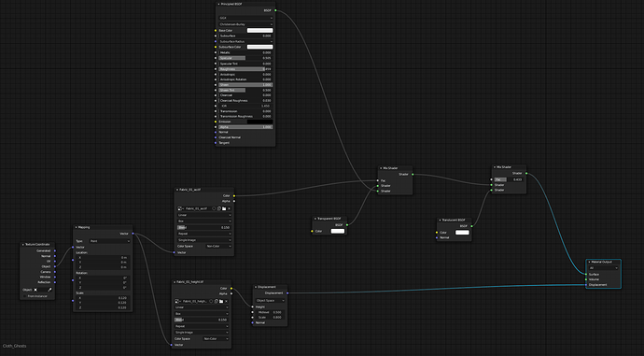Adjust Specular slider in Principled BSDF
This screenshot has width=644, height=356.
(x=245, y=58)
